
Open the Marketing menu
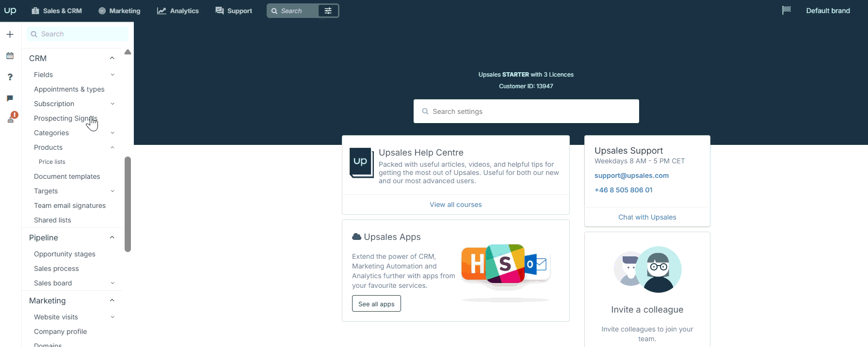click(x=119, y=11)
